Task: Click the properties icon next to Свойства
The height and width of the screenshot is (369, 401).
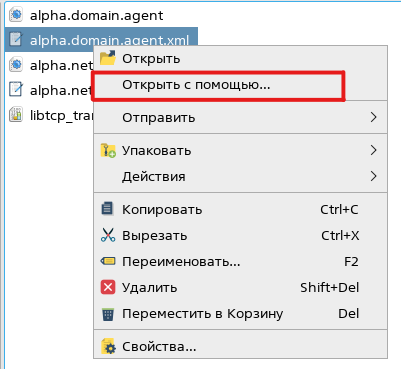Action: [108, 347]
